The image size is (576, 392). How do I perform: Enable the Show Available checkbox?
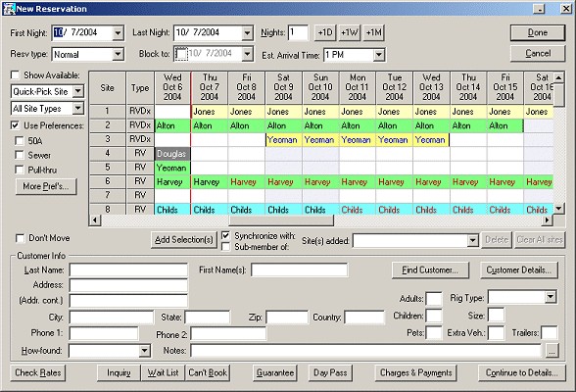[15, 75]
